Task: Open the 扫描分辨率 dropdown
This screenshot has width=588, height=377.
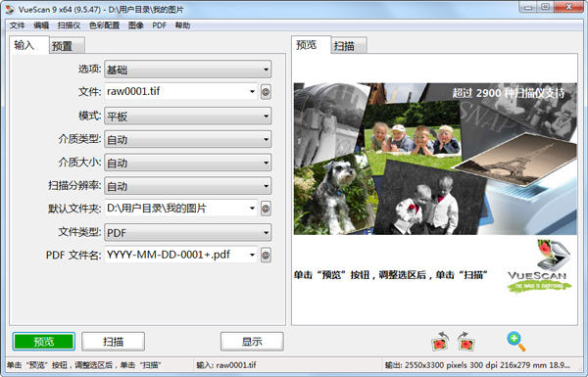Action: coord(188,186)
